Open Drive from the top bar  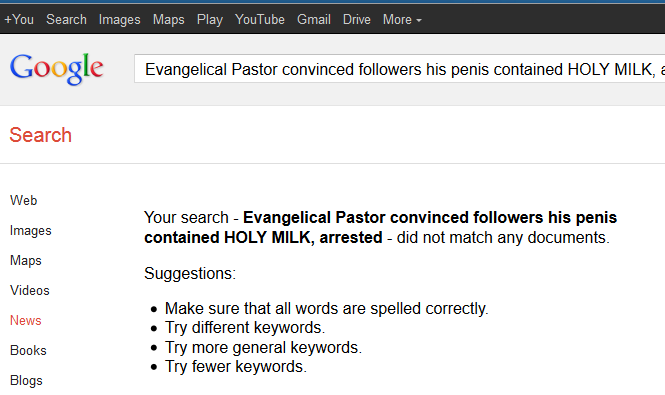(357, 20)
